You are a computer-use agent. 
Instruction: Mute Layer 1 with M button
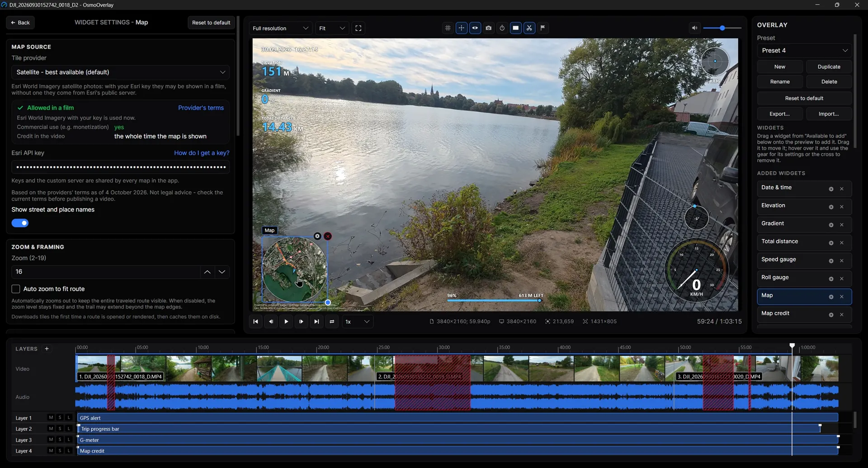click(x=51, y=418)
